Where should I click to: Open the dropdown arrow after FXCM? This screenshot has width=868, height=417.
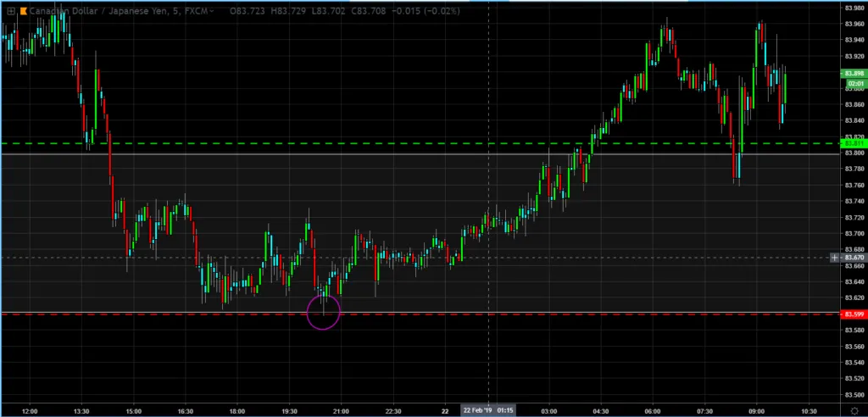(x=211, y=10)
